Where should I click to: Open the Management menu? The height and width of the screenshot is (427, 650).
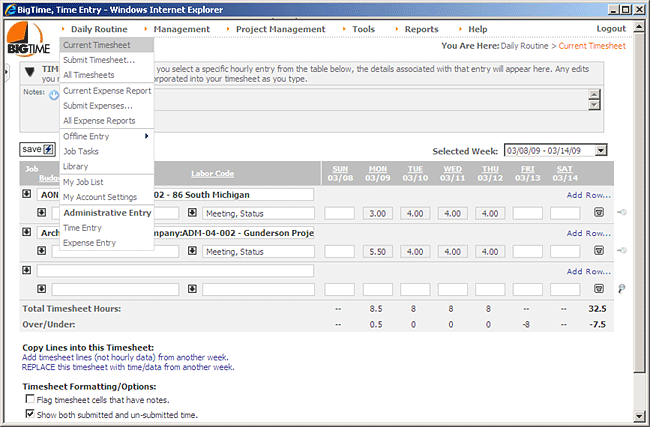point(182,29)
